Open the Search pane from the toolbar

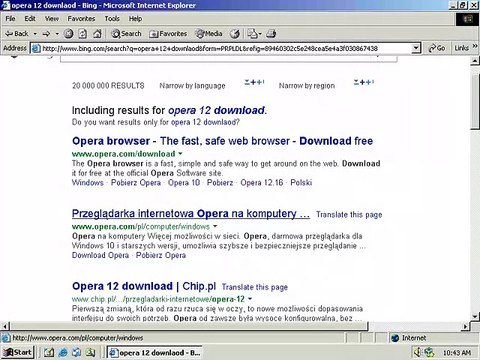click(126, 34)
